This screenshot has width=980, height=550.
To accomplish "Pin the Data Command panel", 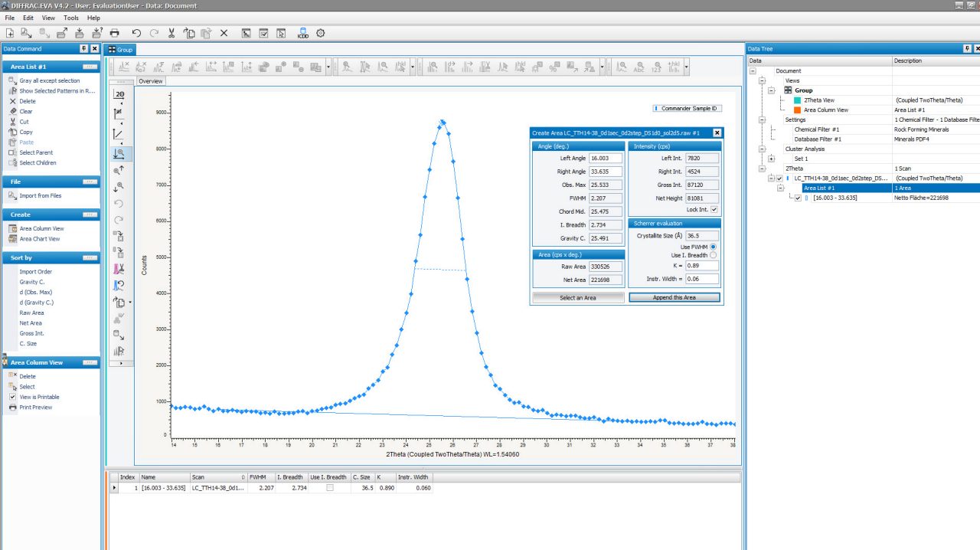I will tap(84, 49).
